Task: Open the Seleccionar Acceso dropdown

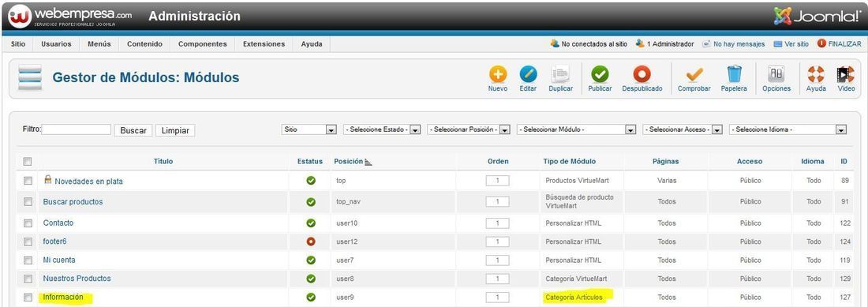Action: point(683,129)
